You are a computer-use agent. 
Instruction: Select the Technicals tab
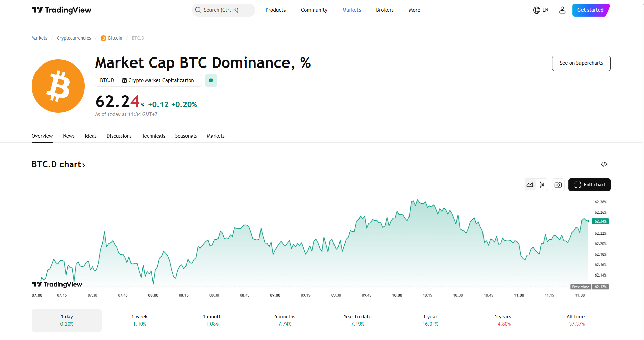[153, 136]
